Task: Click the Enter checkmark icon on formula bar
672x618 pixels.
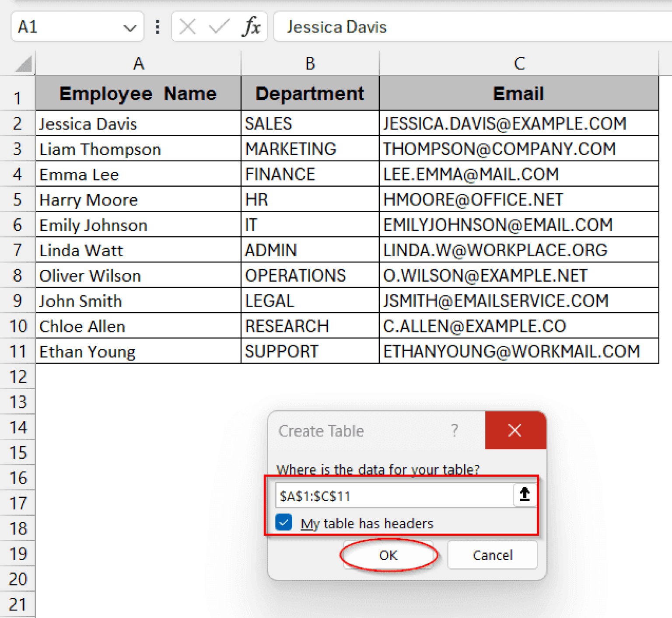Action: (218, 27)
